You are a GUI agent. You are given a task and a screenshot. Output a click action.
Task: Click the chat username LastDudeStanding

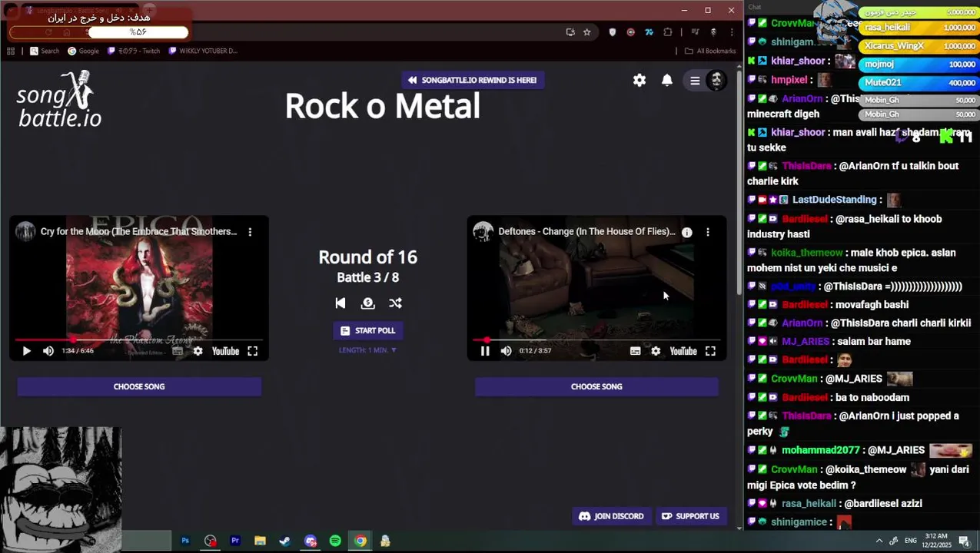835,200
